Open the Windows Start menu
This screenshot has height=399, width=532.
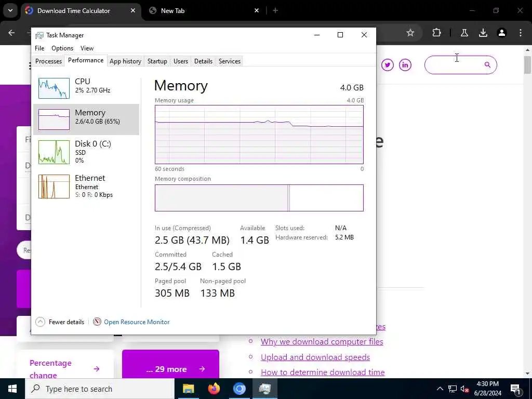pos(12,389)
